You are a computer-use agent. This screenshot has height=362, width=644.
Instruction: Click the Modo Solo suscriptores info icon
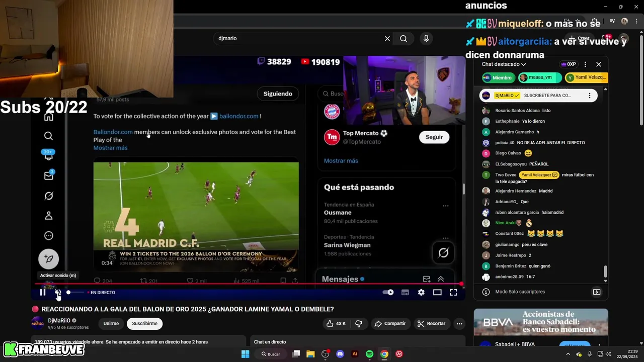486,292
